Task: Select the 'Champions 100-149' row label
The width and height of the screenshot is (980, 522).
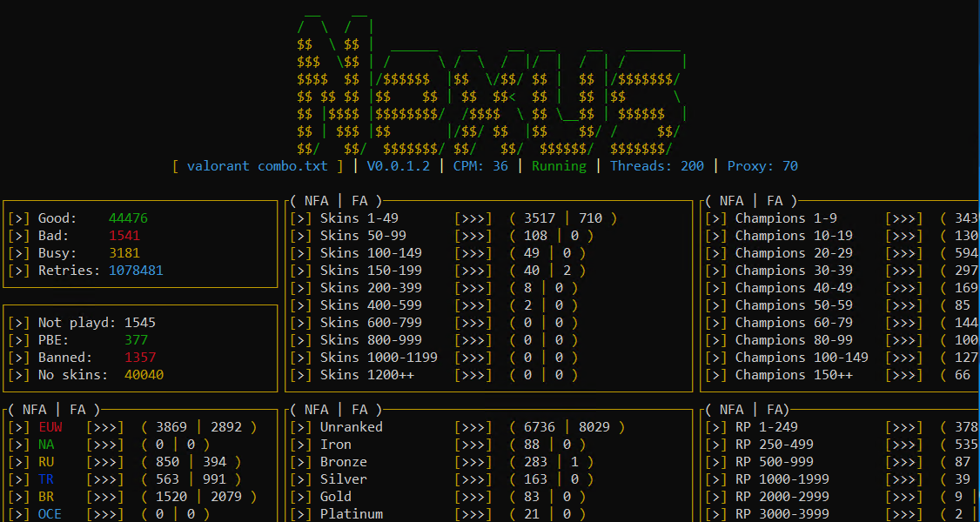Action: pyautogui.click(x=802, y=358)
